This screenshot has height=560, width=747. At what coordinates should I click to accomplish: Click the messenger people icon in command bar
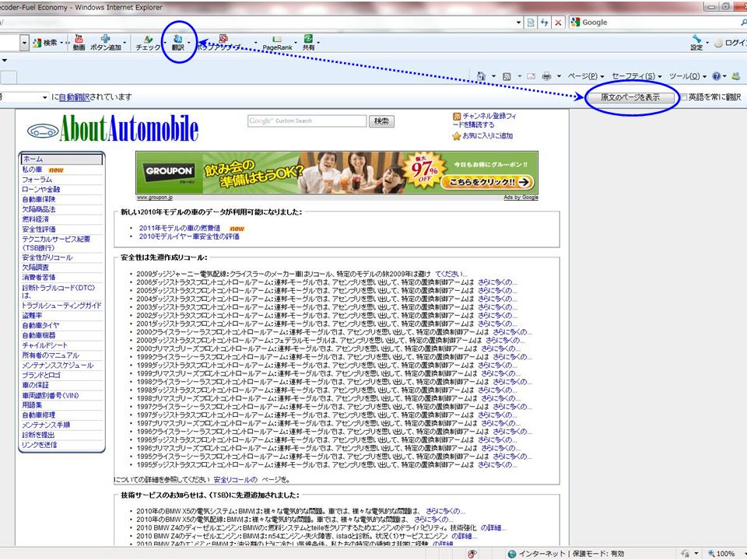point(736,76)
